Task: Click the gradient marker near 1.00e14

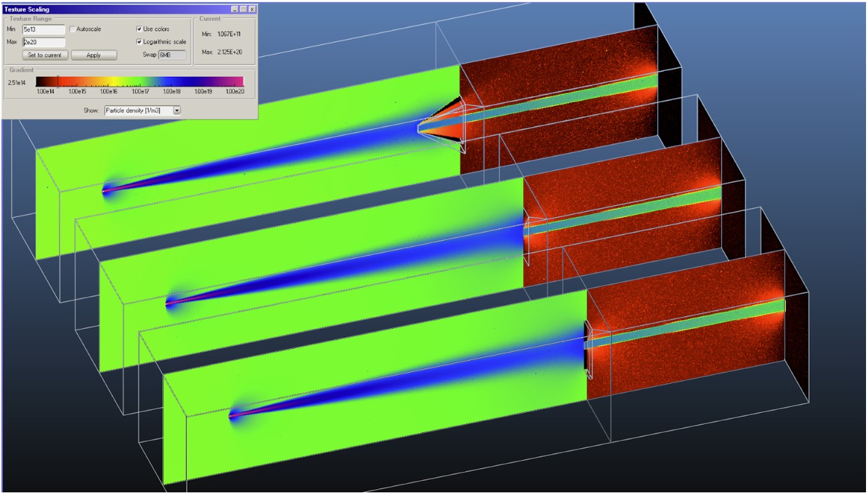Action: (x=58, y=81)
